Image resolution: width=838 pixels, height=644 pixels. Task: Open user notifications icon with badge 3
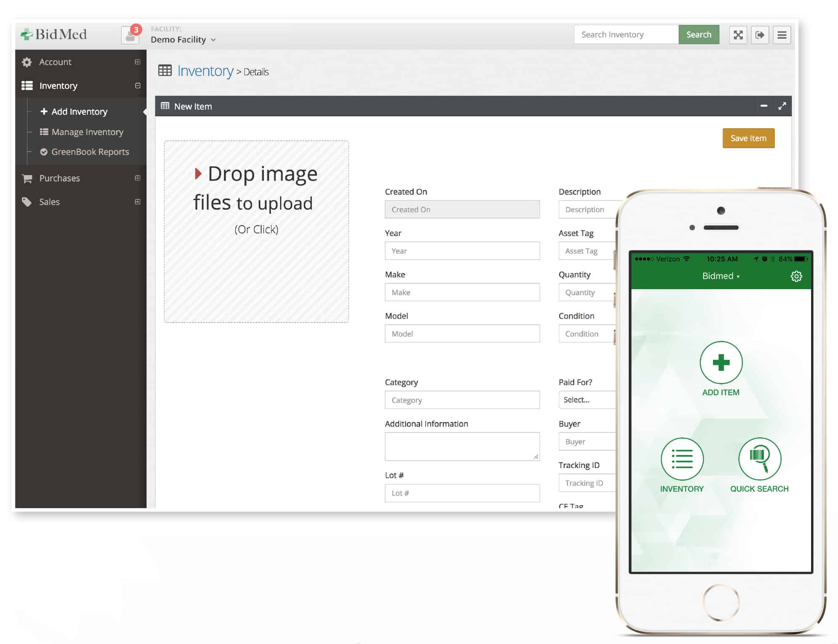coord(131,35)
